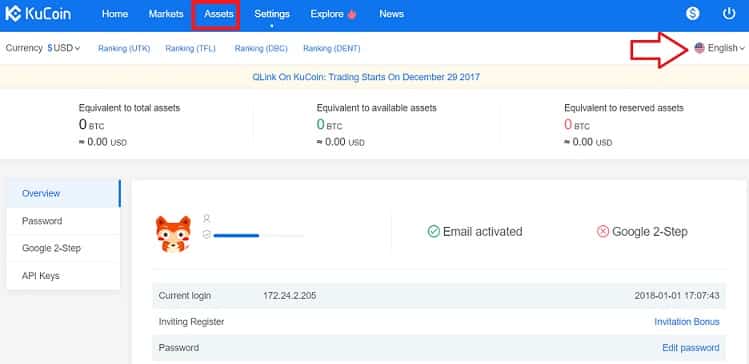The image size is (749, 364).
Task: Click Equivalent to reserved assets heading
Action: 624,108
